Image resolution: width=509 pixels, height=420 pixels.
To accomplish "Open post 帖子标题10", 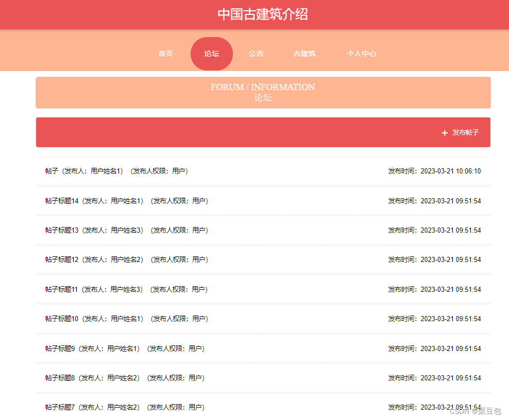I will pyautogui.click(x=127, y=319).
